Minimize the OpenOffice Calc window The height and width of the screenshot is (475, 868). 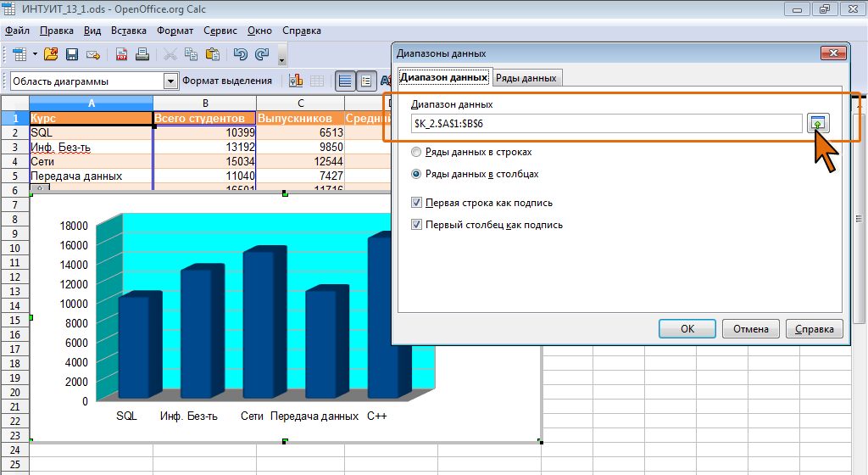pos(797,9)
